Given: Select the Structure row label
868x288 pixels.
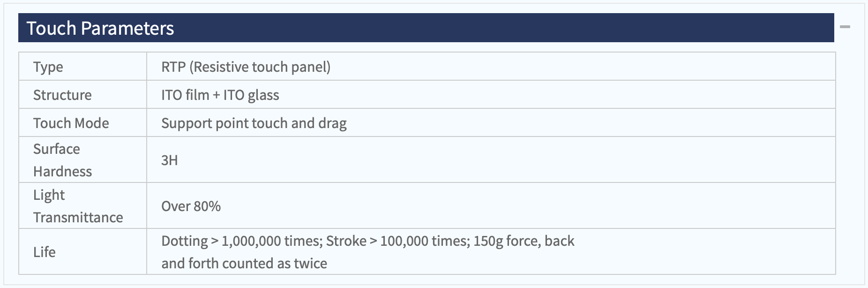Looking at the screenshot, I should [62, 95].
